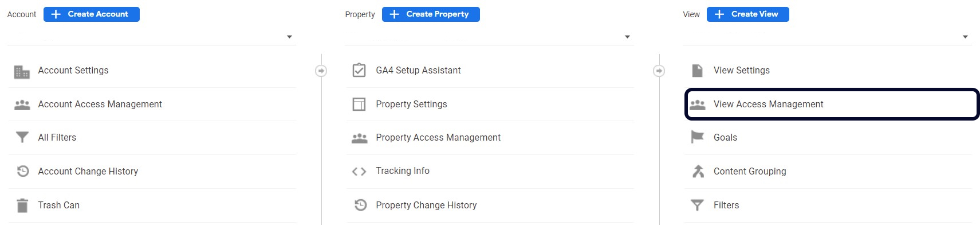Open View Access Management
Viewport: 980px width, 225px height.
[x=832, y=104]
